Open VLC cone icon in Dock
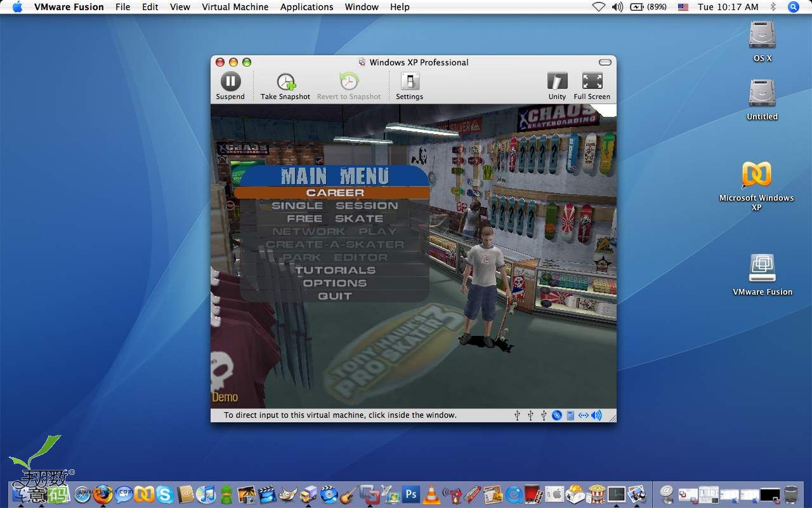Screen dimensions: 812x508 431,494
